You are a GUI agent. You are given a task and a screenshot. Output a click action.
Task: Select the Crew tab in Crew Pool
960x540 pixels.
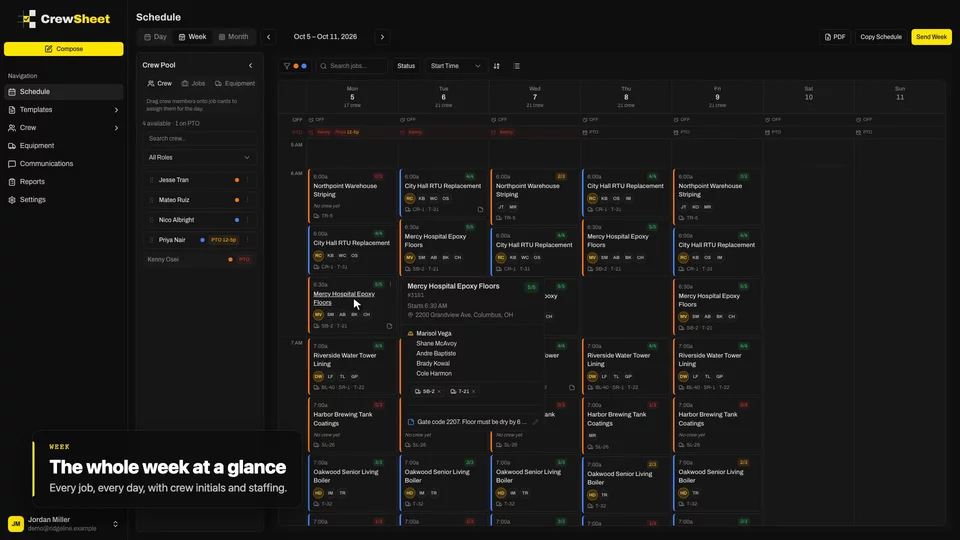160,83
